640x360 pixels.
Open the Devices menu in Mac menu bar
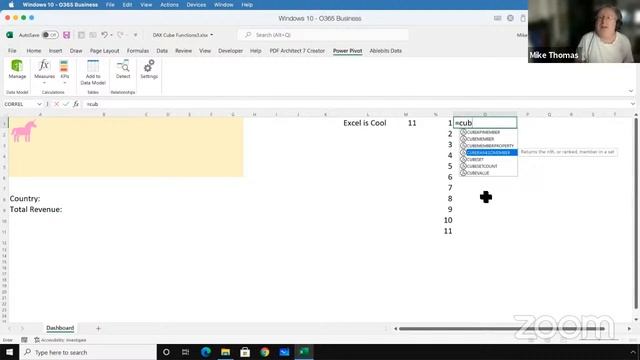[196, 5]
